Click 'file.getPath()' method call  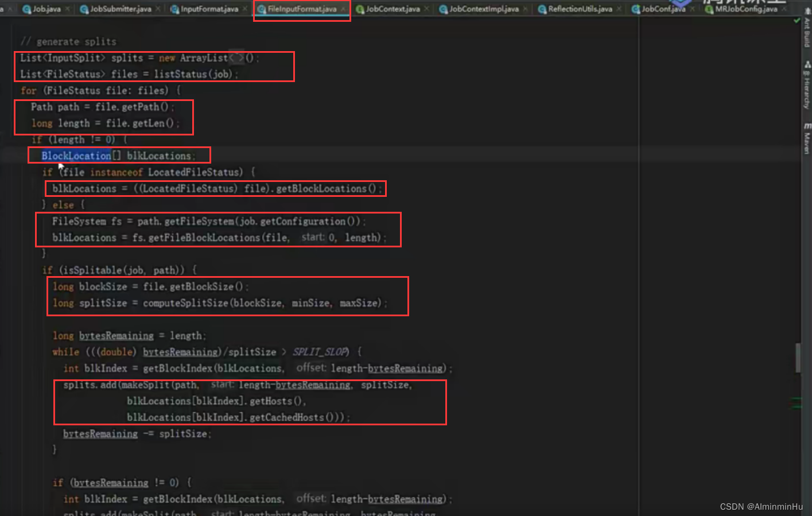pos(132,107)
